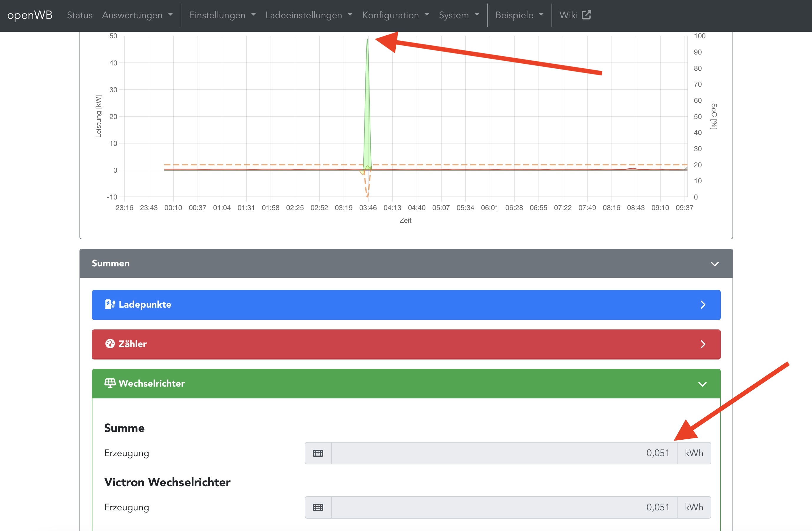Open the Einstellungen dropdown menu
The width and height of the screenshot is (812, 531).
pyautogui.click(x=222, y=15)
